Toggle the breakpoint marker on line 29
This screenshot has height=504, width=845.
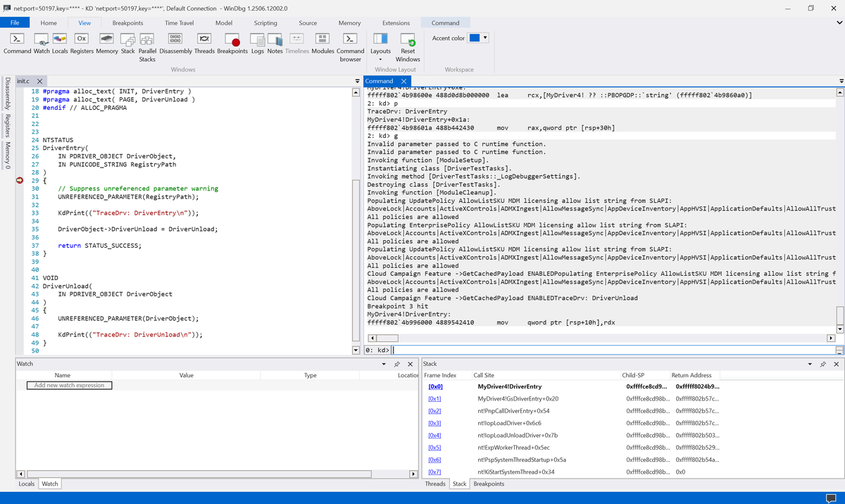pos(20,179)
